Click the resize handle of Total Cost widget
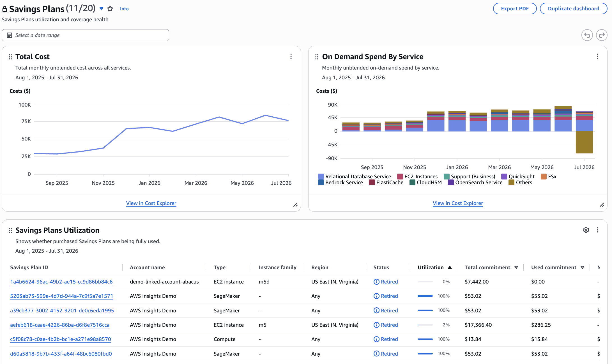Viewport: 612px width, 364px height. click(x=295, y=205)
